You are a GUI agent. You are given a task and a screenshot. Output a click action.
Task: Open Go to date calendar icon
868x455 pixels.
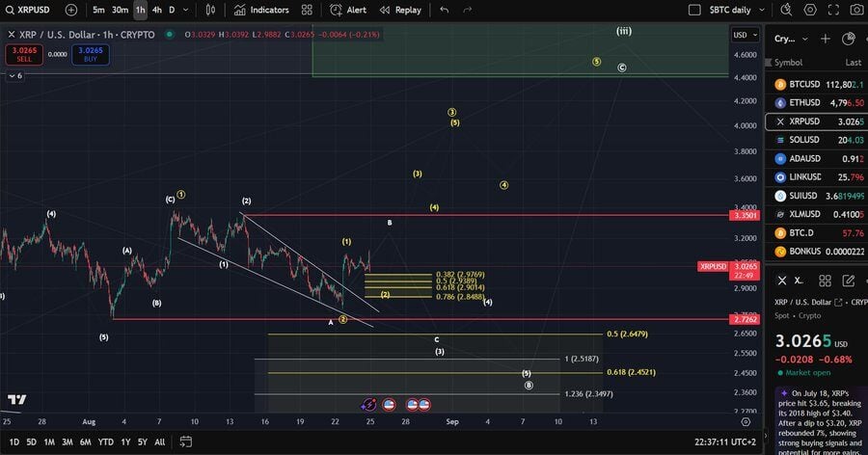(186, 442)
